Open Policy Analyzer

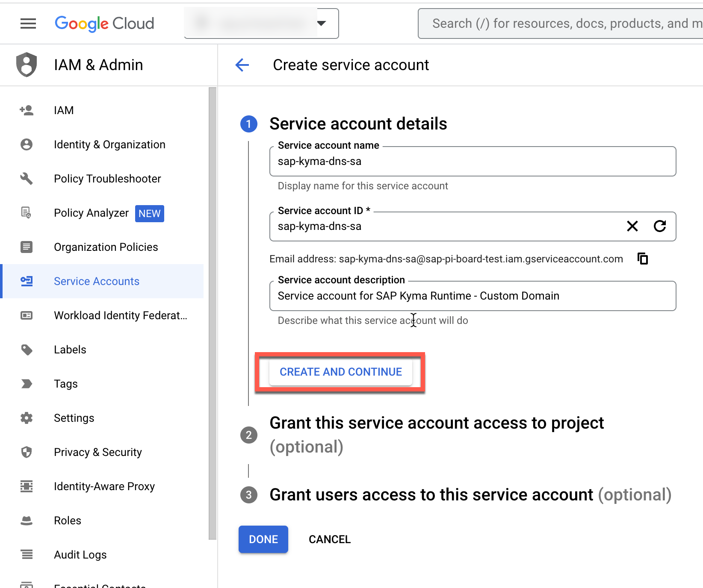click(x=91, y=213)
